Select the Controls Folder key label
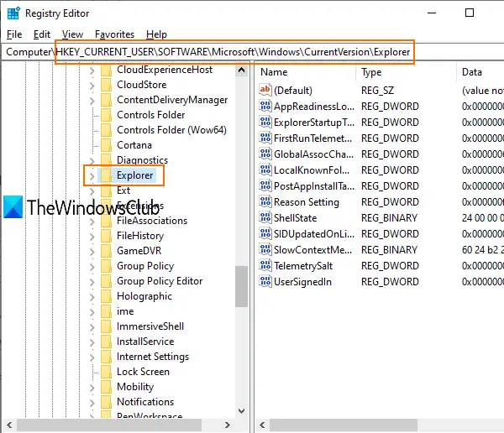This screenshot has height=433, width=504. coord(151,115)
